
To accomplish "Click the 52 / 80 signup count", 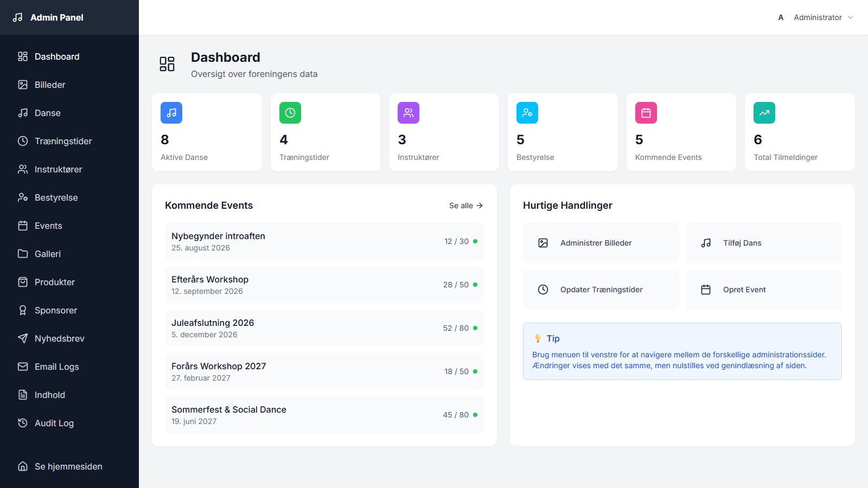I will 456,328.
